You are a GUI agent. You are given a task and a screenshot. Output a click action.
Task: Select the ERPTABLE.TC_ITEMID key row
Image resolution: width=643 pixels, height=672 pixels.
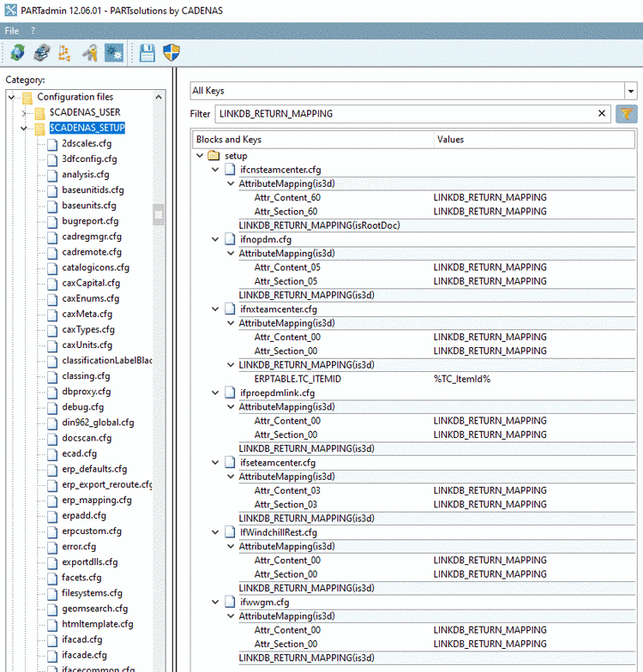pos(297,379)
